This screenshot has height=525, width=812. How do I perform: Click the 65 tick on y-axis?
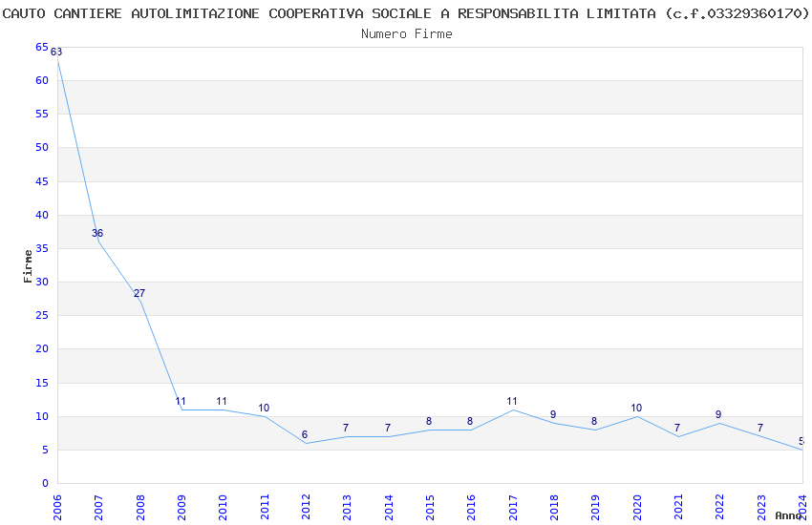coord(42,47)
